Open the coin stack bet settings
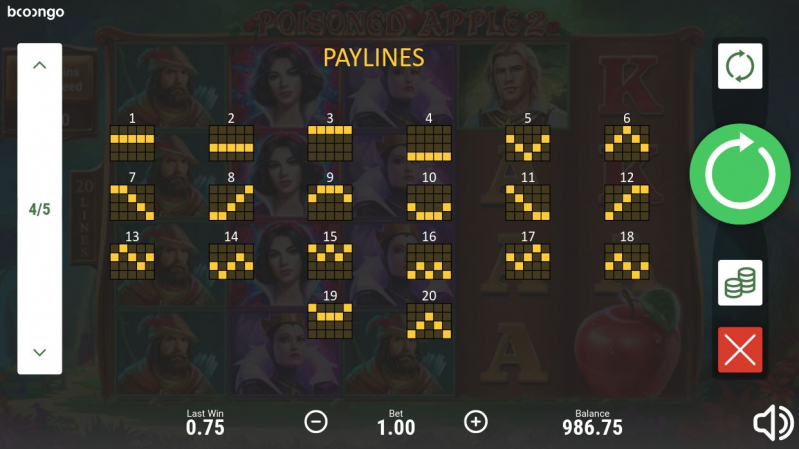 click(740, 283)
